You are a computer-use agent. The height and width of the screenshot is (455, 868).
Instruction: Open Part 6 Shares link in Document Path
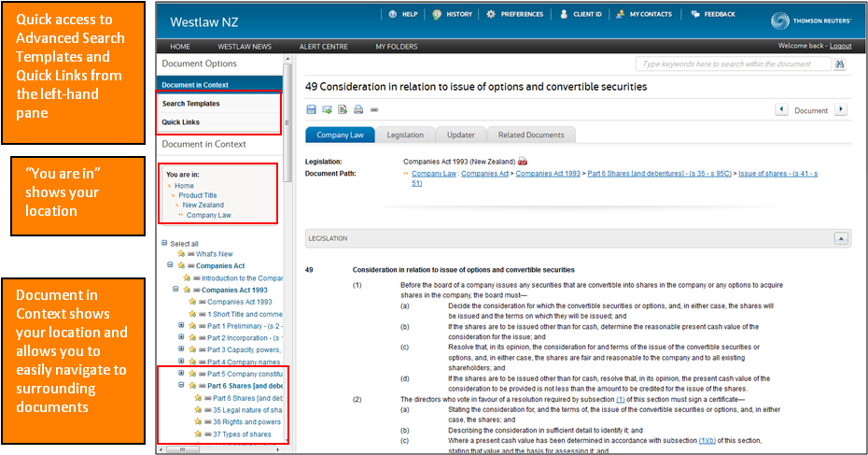659,174
